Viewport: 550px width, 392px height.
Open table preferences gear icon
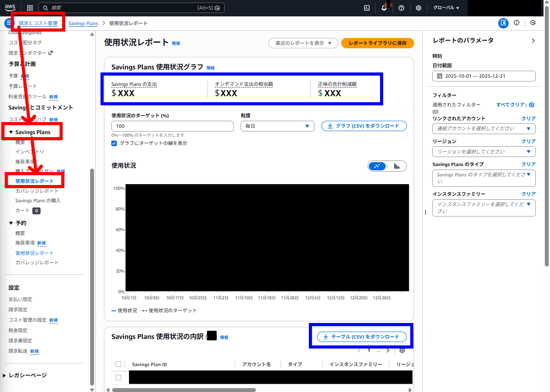[402, 351]
